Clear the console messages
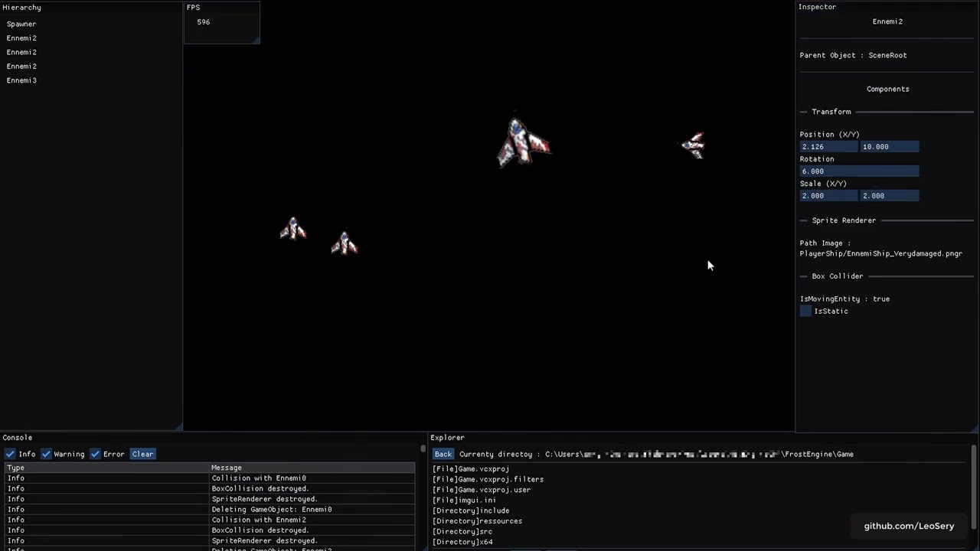The image size is (980, 551). tap(142, 454)
